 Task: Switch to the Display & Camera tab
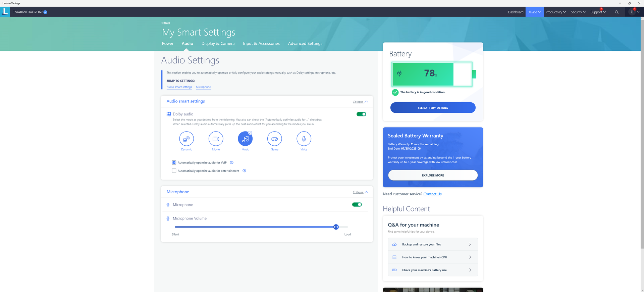point(218,44)
